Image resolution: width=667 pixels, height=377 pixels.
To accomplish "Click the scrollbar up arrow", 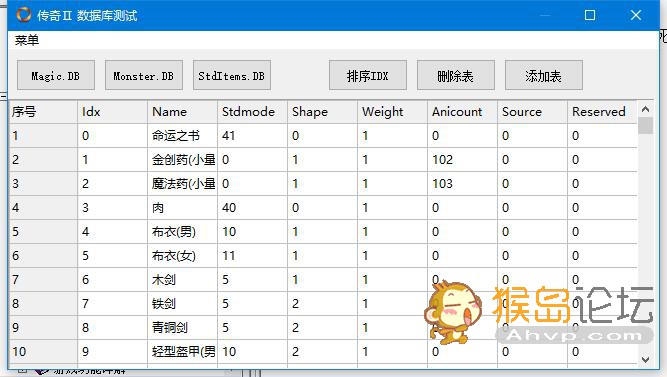I will coord(645,109).
